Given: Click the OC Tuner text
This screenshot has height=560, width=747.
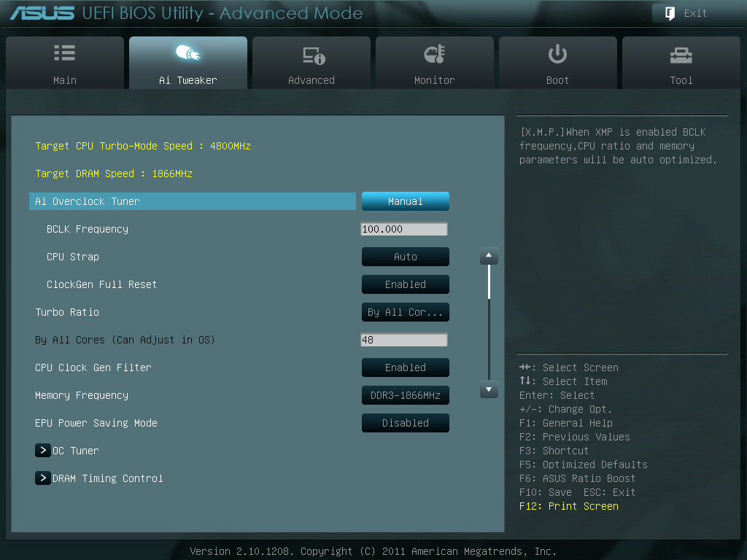Looking at the screenshot, I should [75, 451].
